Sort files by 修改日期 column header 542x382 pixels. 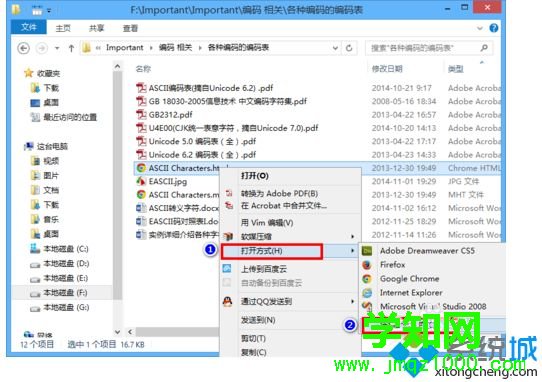[x=387, y=69]
